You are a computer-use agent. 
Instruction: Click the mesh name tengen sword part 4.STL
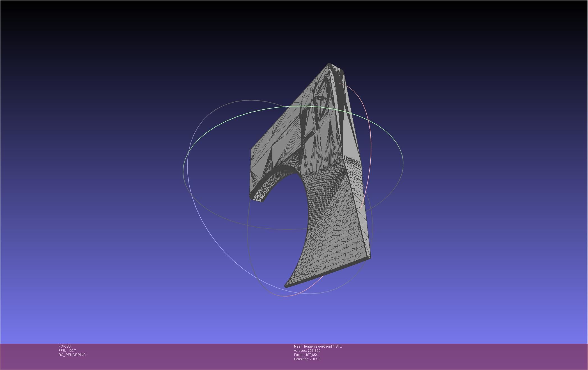click(x=318, y=346)
